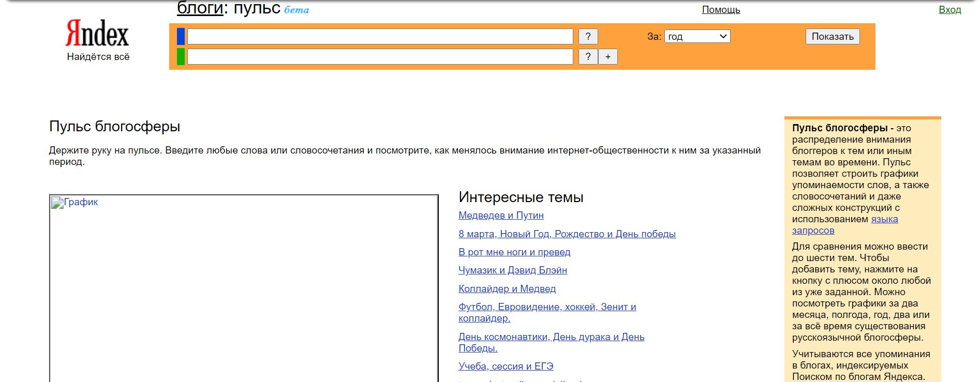Image resolution: width=980 pixels, height=382 pixels.
Task: Click the бета label in header
Action: pos(296,10)
